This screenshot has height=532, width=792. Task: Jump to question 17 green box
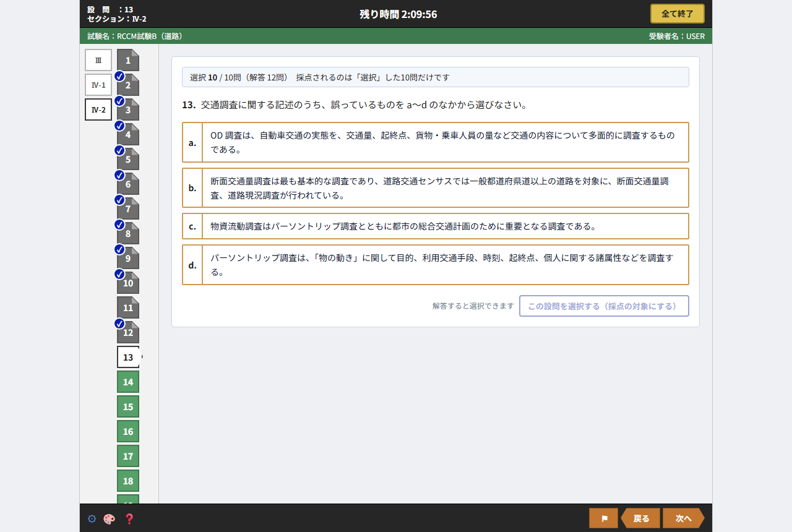click(128, 456)
